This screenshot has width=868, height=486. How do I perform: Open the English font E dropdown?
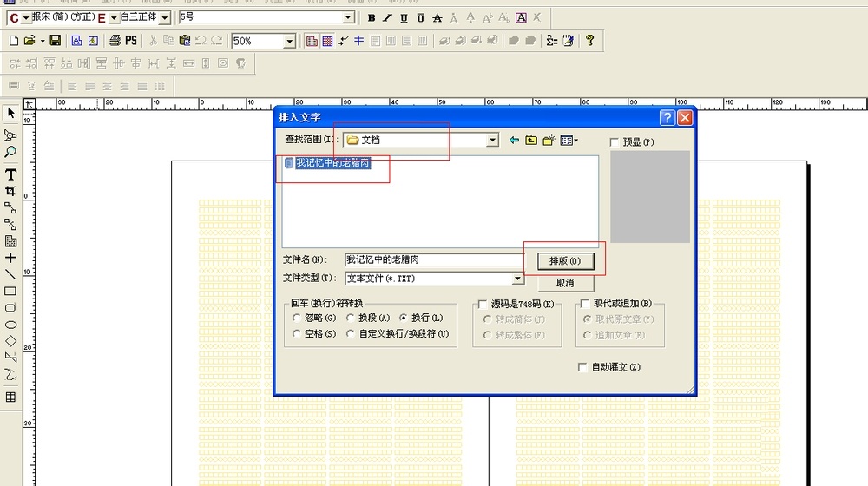click(114, 18)
